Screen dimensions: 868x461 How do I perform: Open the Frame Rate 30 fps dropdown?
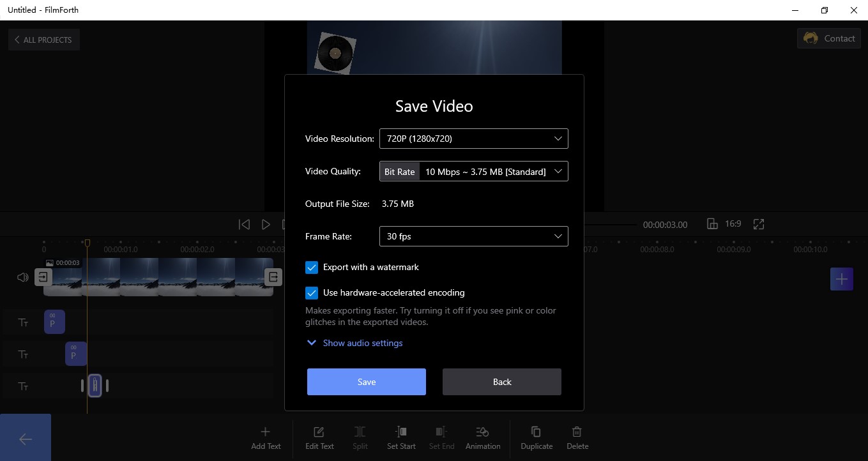[474, 236]
